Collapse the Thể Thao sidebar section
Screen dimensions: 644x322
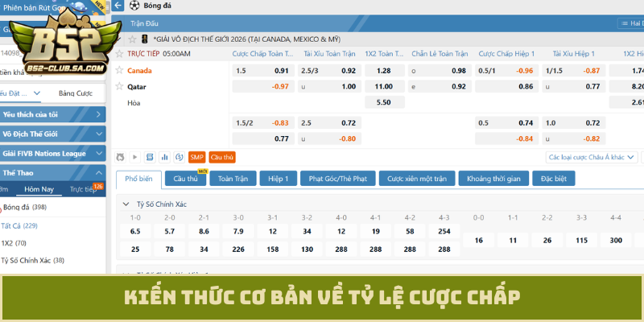coord(52,173)
